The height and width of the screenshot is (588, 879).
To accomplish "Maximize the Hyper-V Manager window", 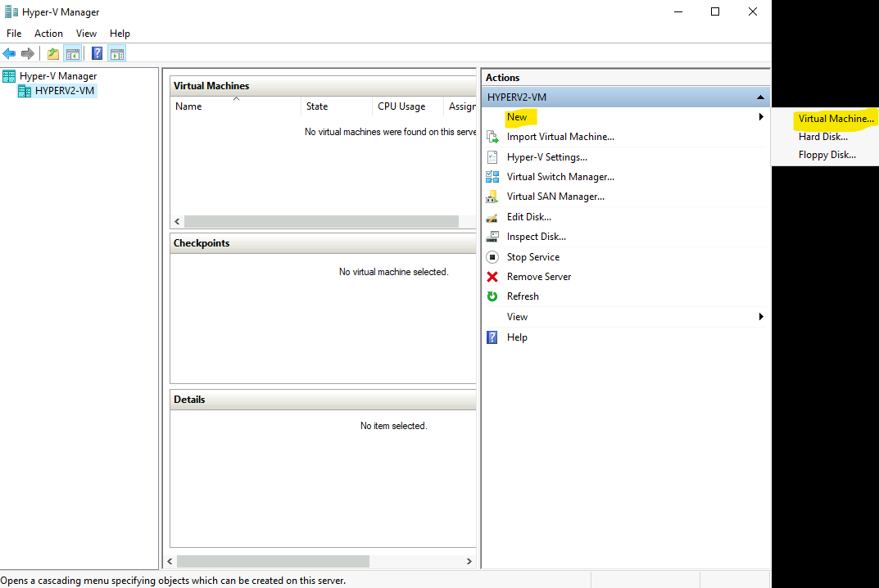I will point(715,11).
